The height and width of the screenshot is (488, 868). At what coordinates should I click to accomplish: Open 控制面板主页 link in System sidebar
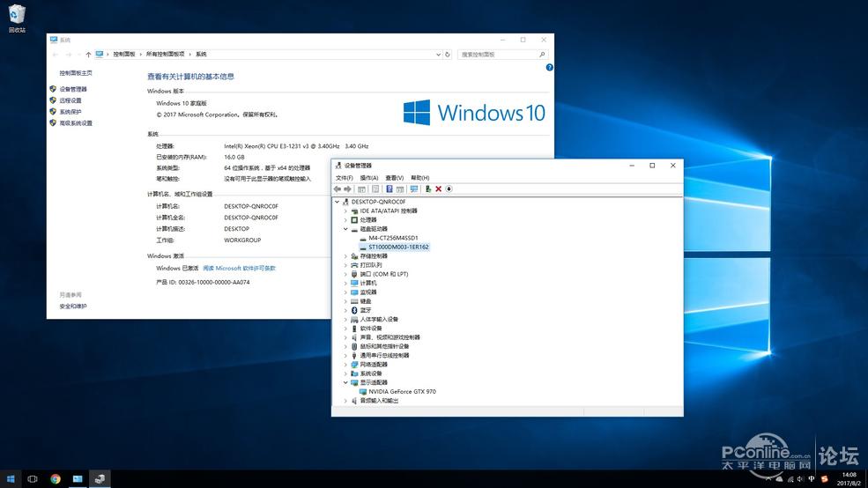tap(76, 73)
